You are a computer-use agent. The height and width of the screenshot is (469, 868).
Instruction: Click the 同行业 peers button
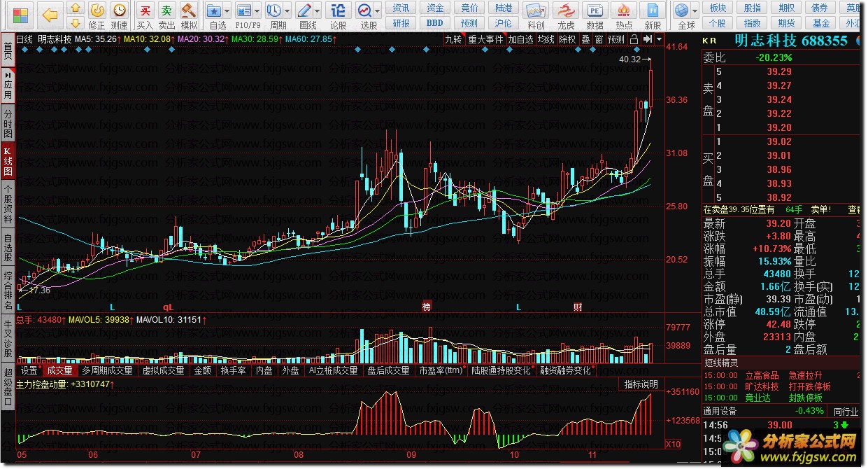[845, 410]
